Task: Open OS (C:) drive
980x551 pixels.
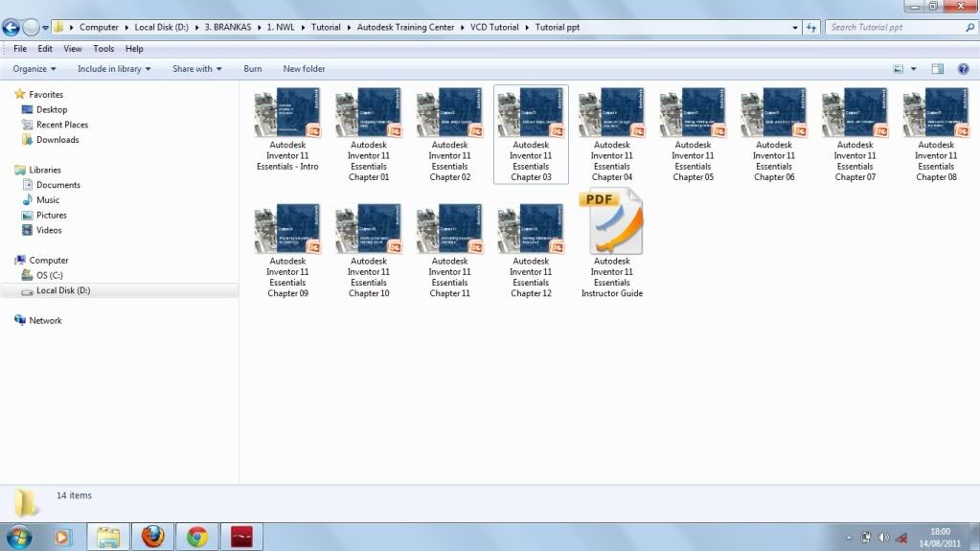Action: 42,275
